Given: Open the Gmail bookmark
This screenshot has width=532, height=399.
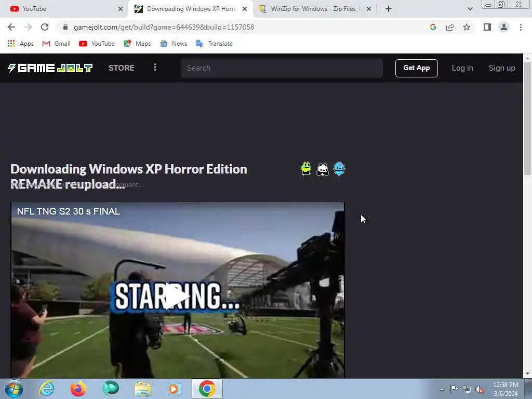Looking at the screenshot, I should click(x=56, y=44).
